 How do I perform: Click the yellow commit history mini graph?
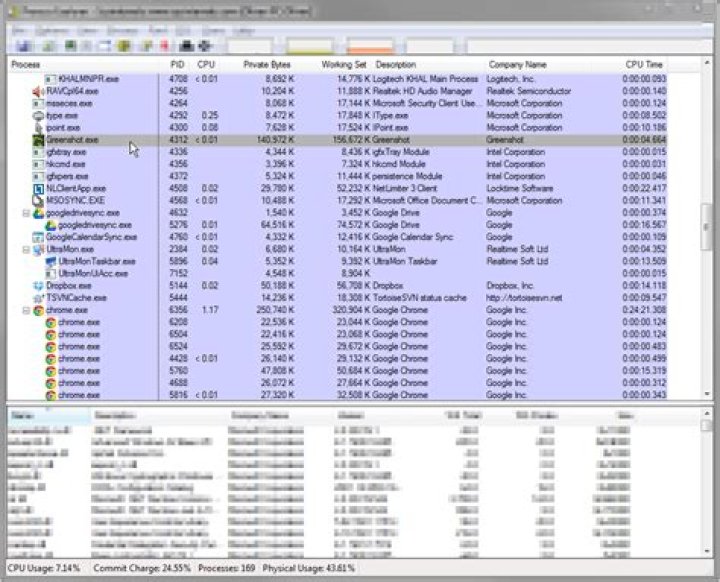(x=310, y=46)
